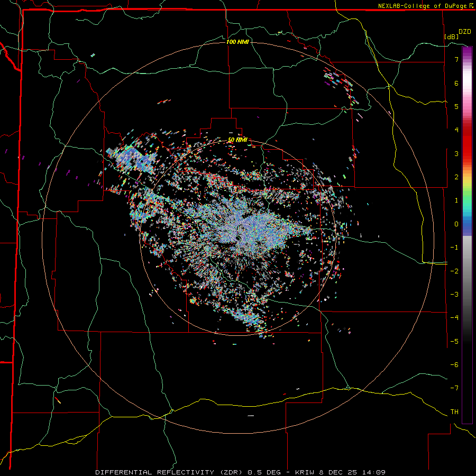Click the -7 value on color scale
The image size is (476, 476).
[454, 388]
